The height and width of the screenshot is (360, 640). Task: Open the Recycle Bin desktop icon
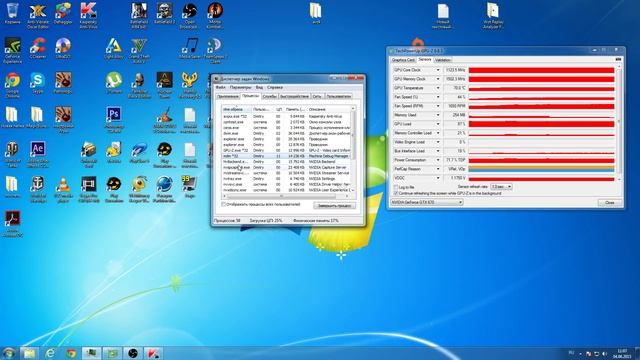12,12
